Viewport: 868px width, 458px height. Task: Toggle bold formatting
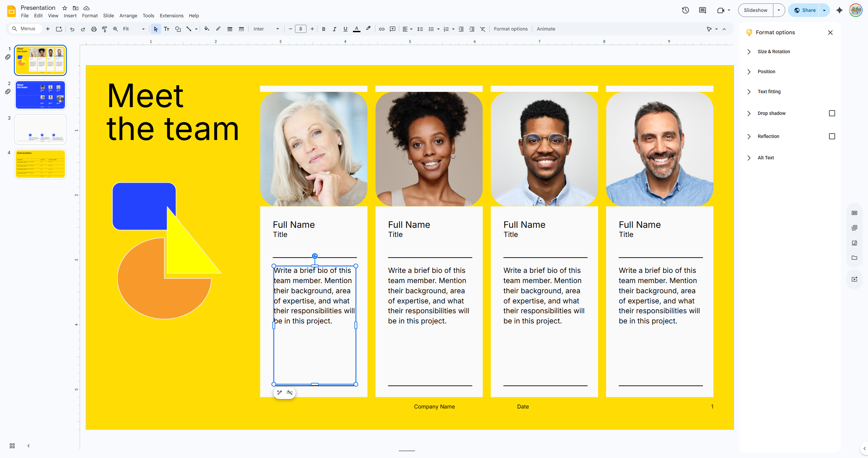point(324,29)
